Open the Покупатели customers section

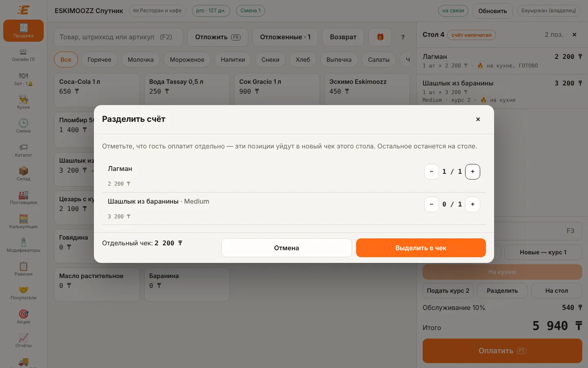(23, 293)
